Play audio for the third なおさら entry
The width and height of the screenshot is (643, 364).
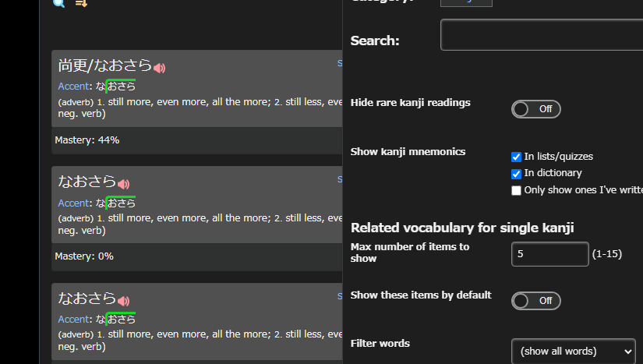[x=123, y=301]
